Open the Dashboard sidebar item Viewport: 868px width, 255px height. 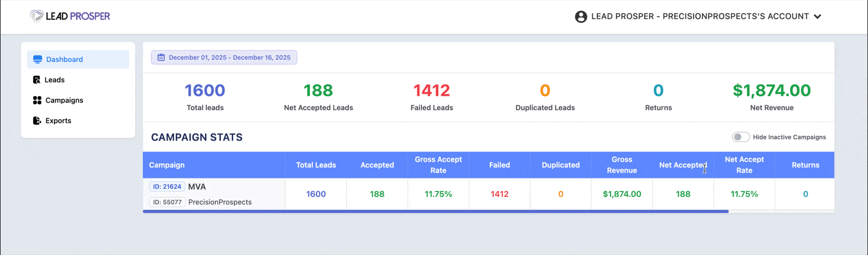(x=78, y=59)
